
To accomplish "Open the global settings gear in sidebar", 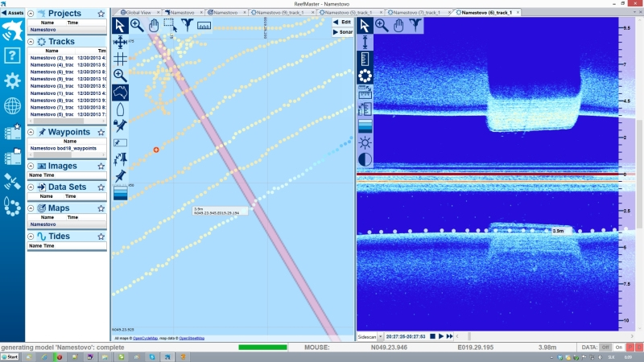I will 12,80.
